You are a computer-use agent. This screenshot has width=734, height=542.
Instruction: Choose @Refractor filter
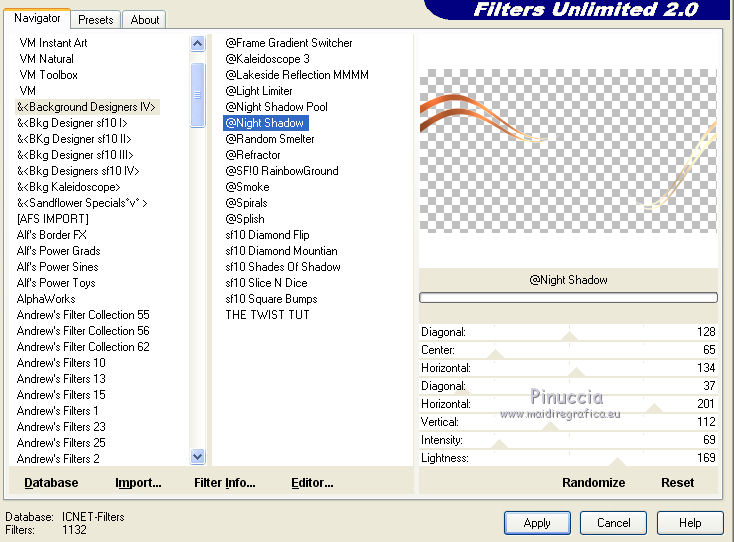[253, 155]
